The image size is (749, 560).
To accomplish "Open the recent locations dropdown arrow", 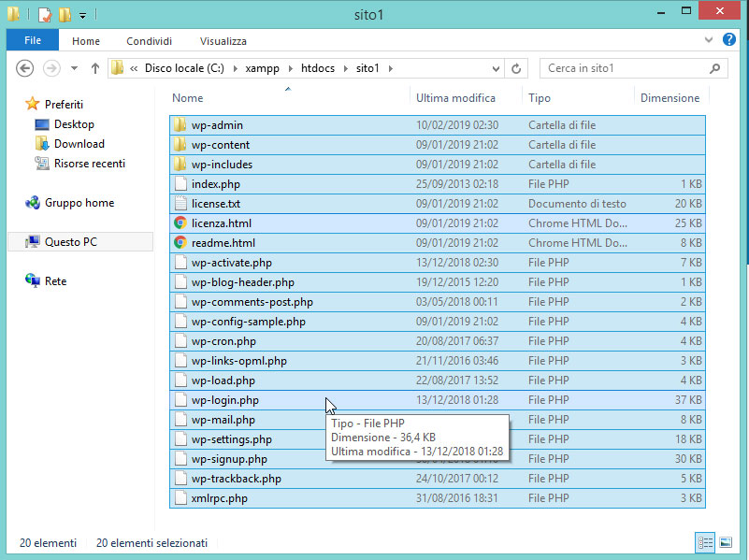I will point(74,68).
